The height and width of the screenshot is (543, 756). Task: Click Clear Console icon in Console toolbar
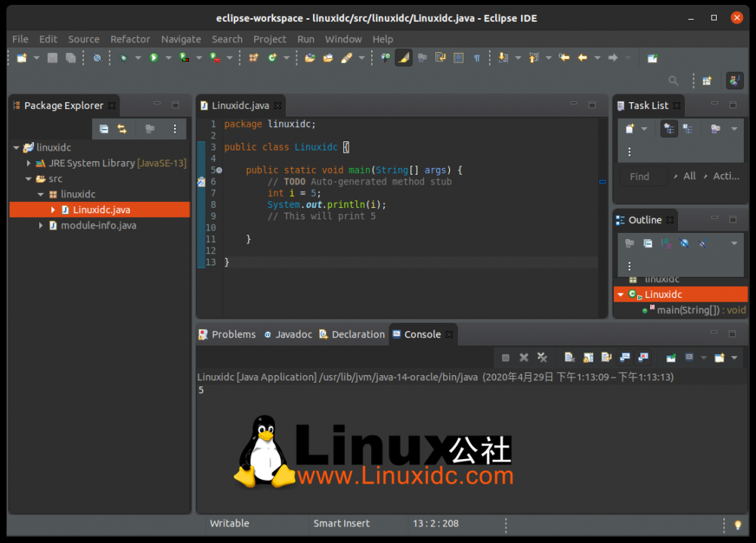click(x=568, y=358)
